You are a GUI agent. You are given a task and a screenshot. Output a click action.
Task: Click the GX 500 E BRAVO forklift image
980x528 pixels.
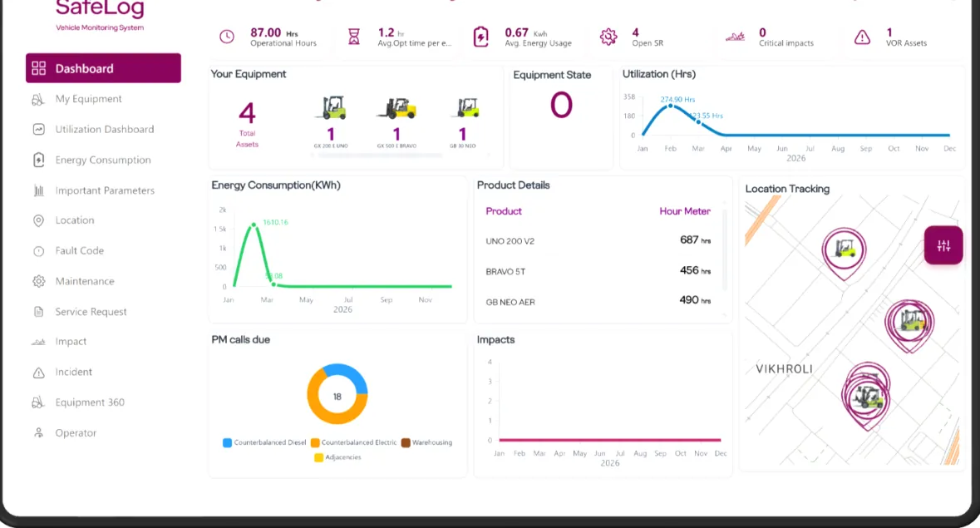396,108
